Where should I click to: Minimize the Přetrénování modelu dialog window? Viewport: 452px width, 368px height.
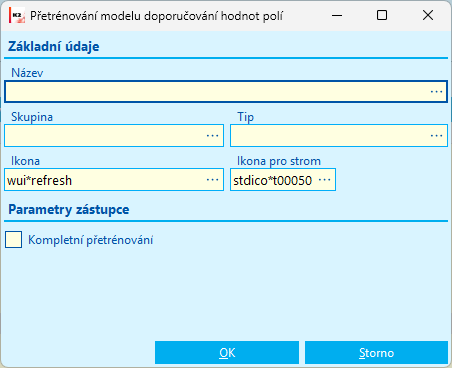point(337,15)
